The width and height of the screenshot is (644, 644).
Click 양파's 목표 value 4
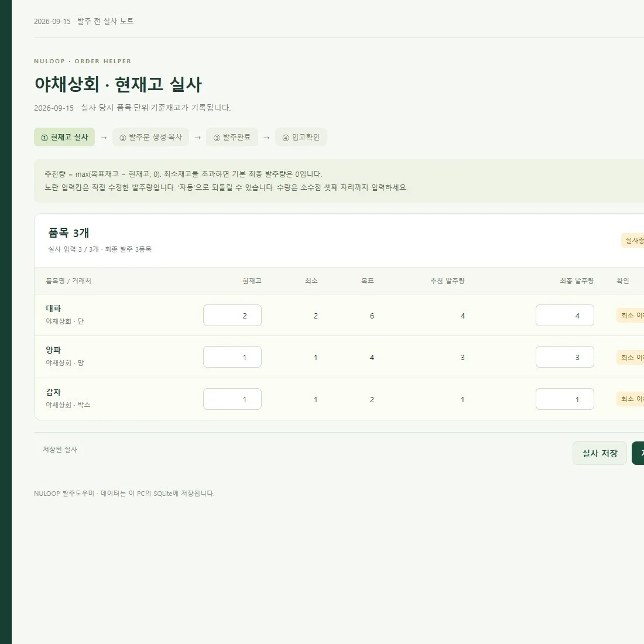coord(372,357)
